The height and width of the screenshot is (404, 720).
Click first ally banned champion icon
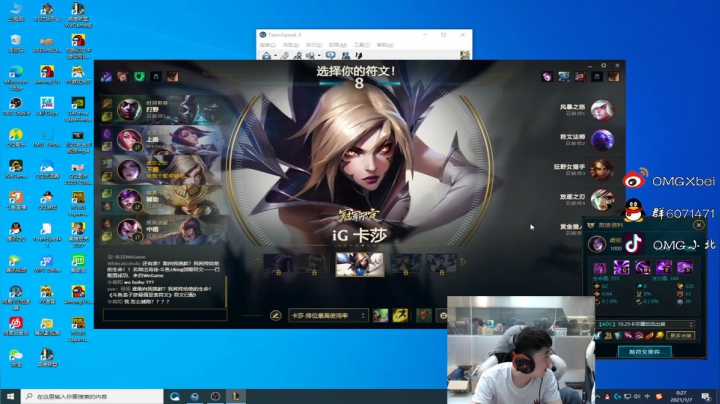tap(107, 76)
